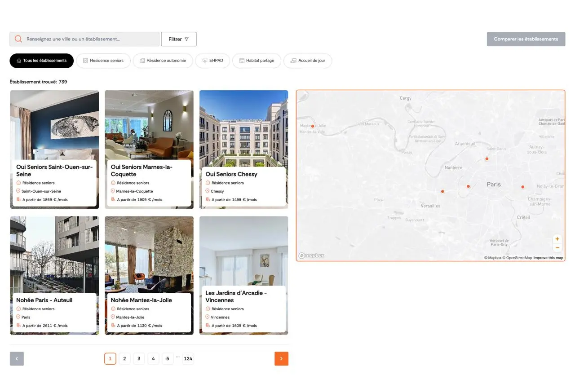Click the type icon in Nohée Mantes-la-Jolie card

pos(113,309)
